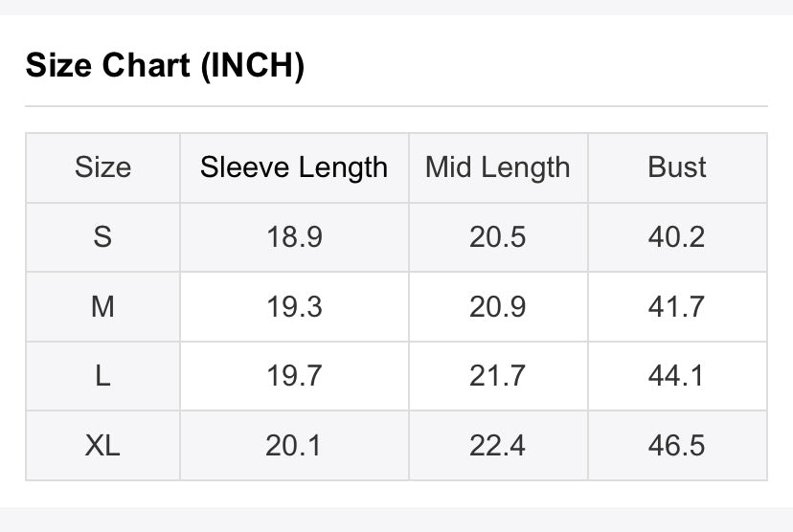Click mid length value 21.7
Viewport: 793px width, 532px height.
coord(498,375)
